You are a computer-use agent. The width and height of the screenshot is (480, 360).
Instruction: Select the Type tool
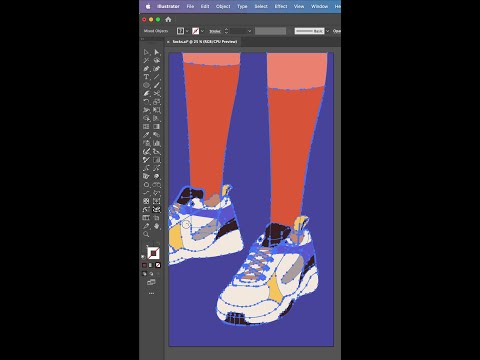tap(146, 77)
